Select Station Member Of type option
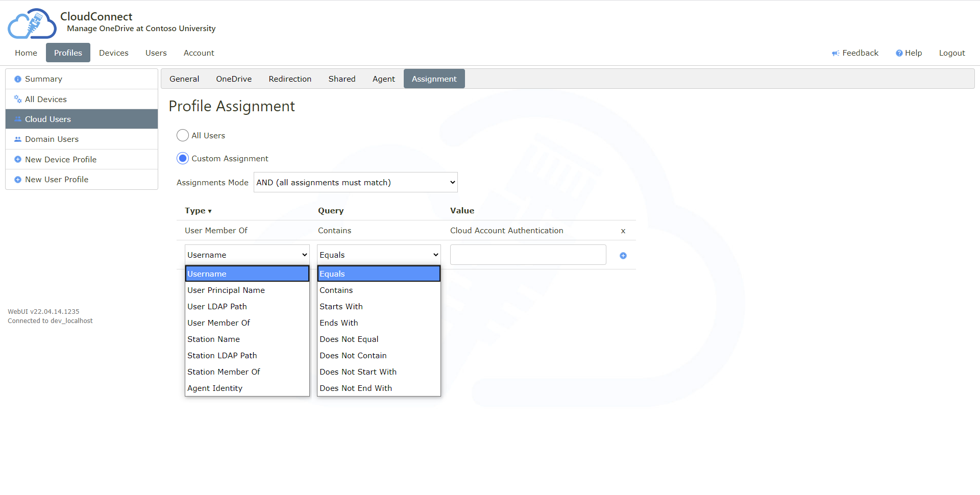 pos(224,372)
